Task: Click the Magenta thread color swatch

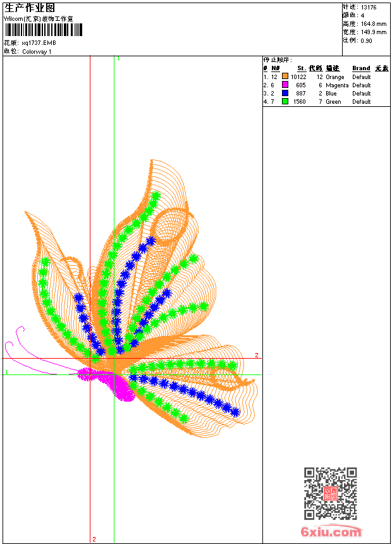Action: (x=285, y=85)
